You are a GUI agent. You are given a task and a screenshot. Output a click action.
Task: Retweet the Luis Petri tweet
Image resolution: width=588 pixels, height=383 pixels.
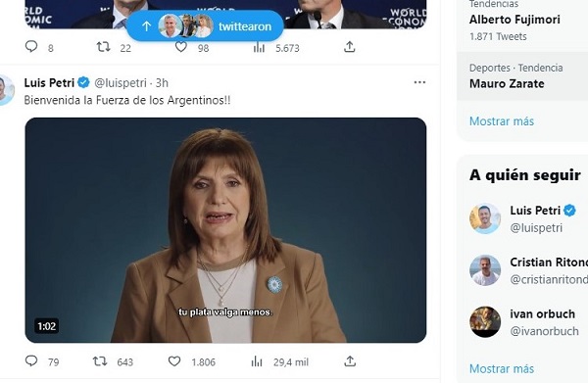(x=100, y=361)
